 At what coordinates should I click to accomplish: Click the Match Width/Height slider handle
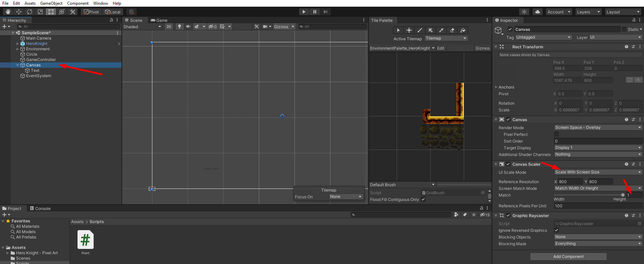tap(623, 195)
